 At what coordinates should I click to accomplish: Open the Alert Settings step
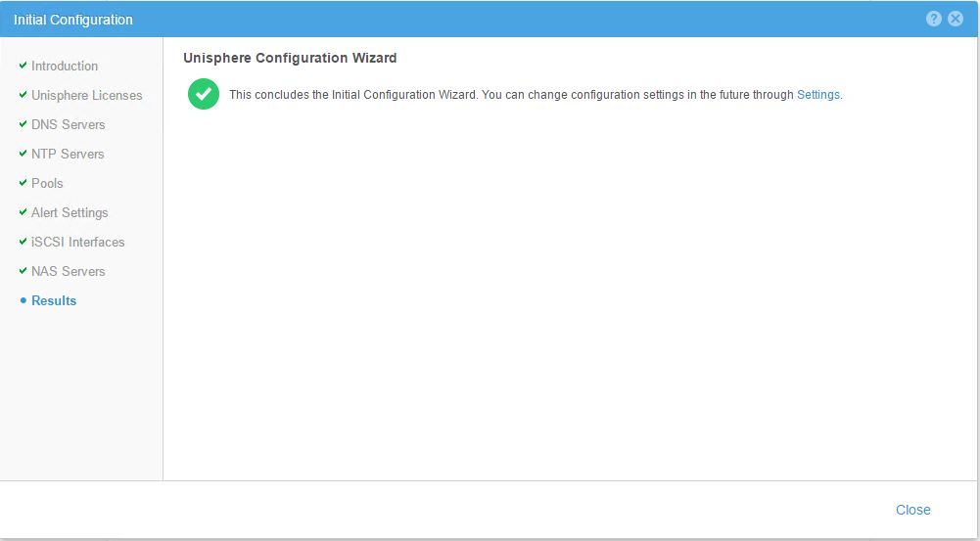click(70, 212)
